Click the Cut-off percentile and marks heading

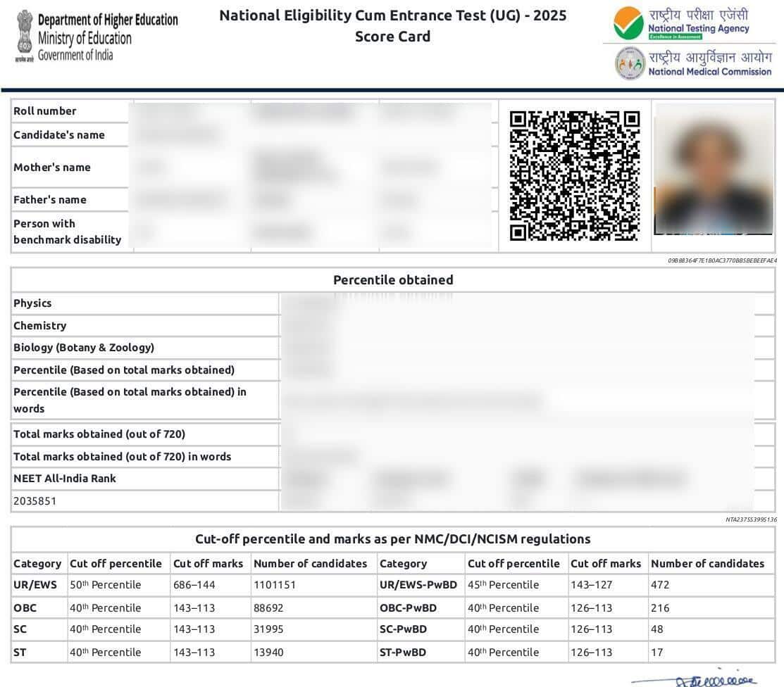coord(392,539)
